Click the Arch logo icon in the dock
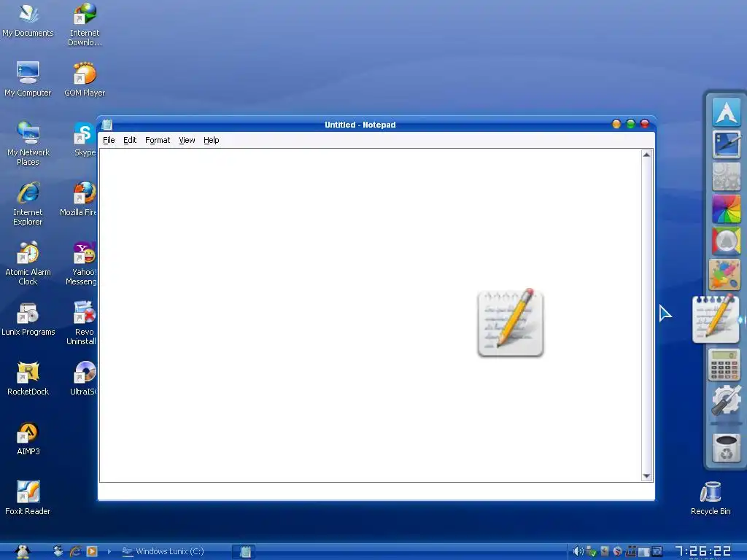Viewport: 747px width, 560px height. pos(726,112)
